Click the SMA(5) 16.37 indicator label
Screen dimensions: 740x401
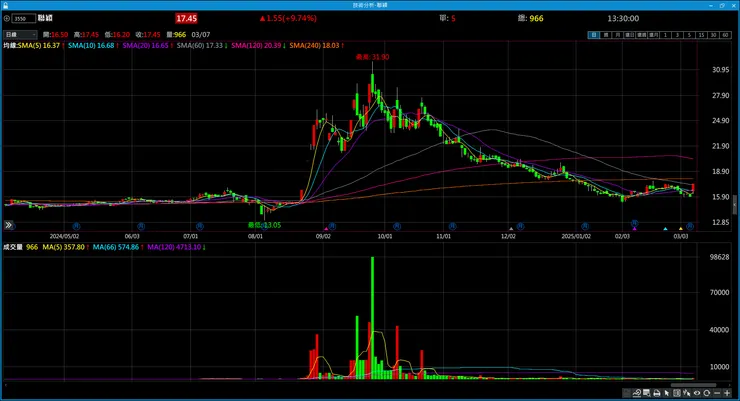tap(39, 45)
